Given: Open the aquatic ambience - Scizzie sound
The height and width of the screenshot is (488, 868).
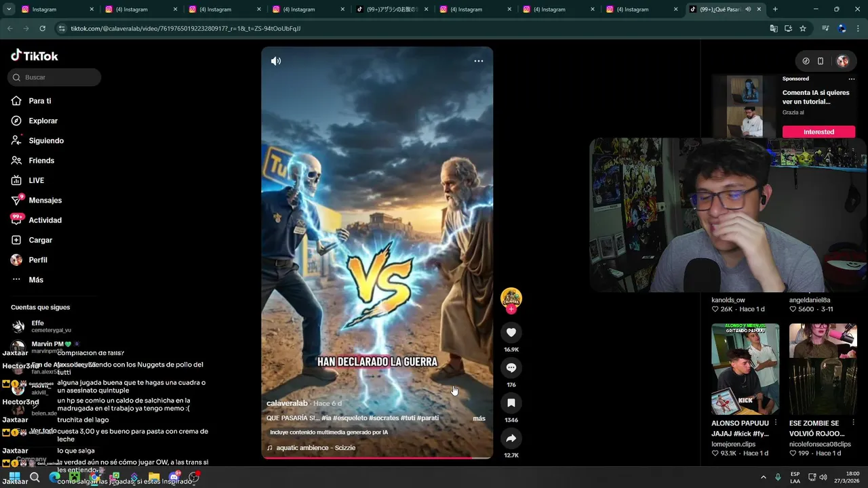Looking at the screenshot, I should (315, 448).
